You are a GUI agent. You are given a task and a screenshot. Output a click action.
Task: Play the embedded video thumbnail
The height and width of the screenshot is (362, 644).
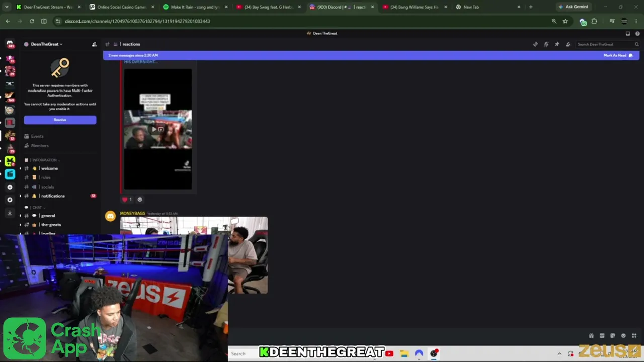tap(158, 129)
